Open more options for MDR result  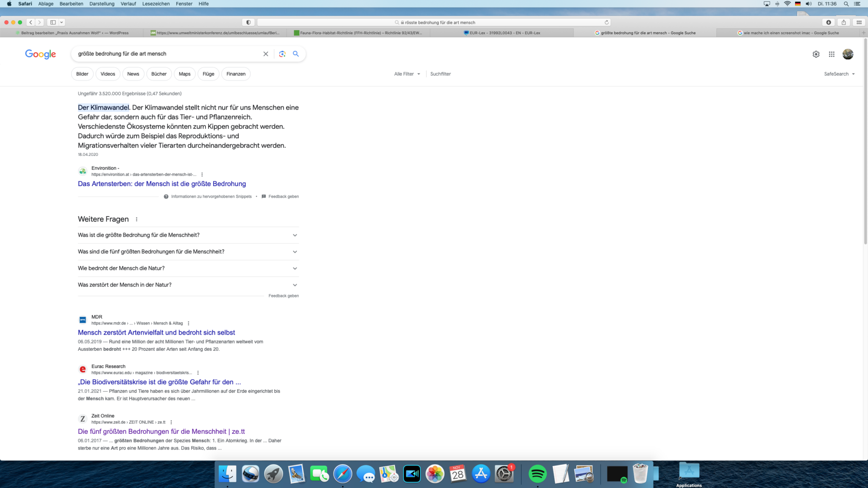(189, 323)
